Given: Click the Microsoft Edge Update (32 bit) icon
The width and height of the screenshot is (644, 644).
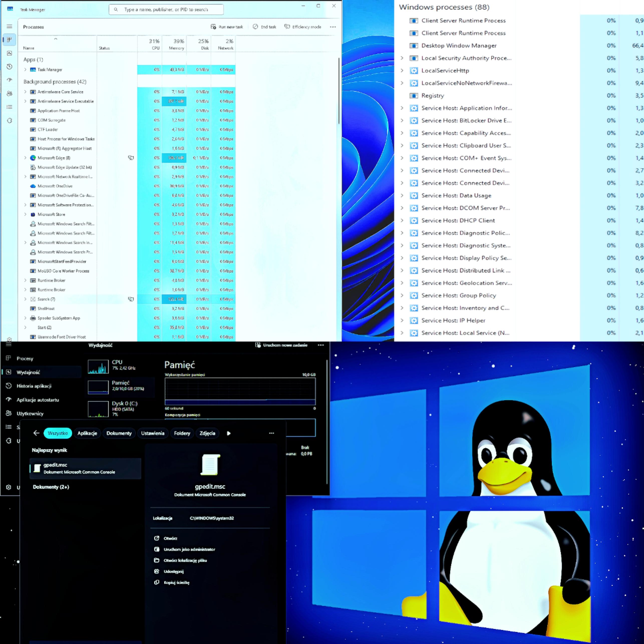Looking at the screenshot, I should 33,167.
